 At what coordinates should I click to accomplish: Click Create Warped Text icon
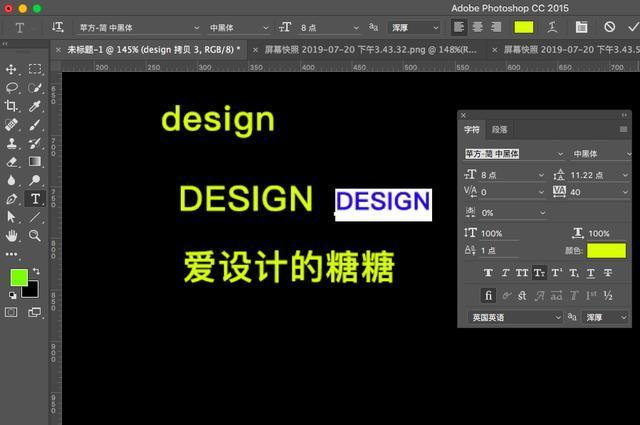point(552,27)
